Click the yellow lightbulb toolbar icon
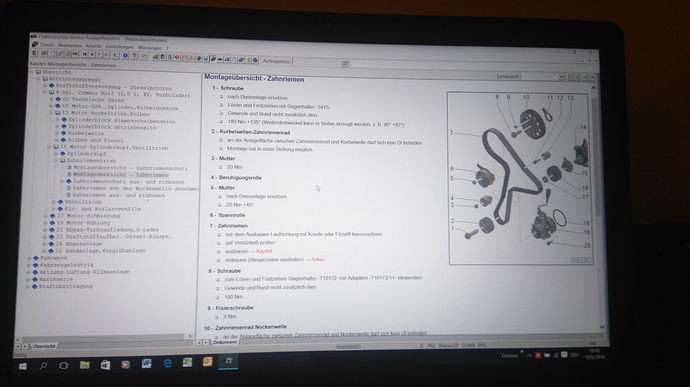This screenshot has width=690, height=387. tap(134, 55)
